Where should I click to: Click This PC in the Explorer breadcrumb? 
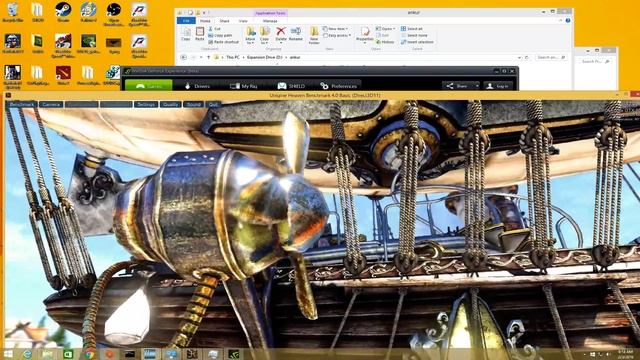(233, 58)
